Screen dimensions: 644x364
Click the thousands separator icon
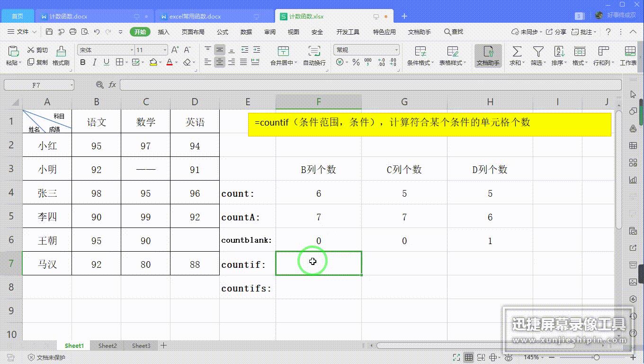(369, 62)
